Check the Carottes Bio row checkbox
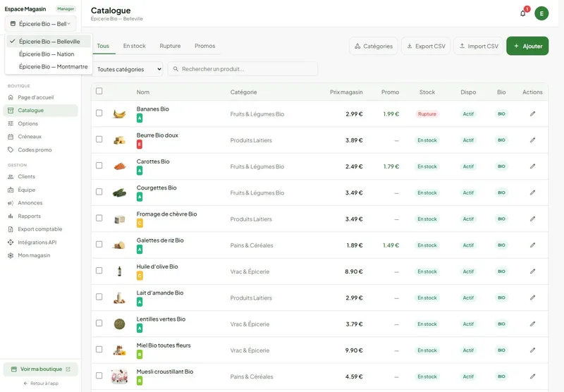 tap(99, 166)
